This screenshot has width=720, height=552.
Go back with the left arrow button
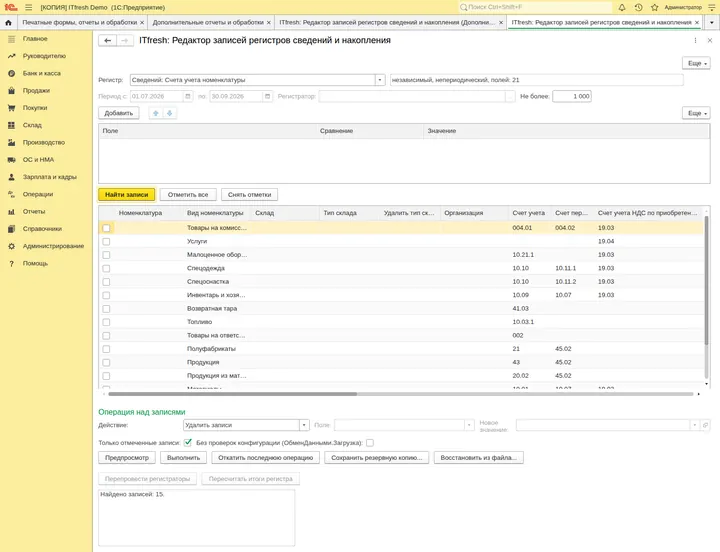(107, 40)
